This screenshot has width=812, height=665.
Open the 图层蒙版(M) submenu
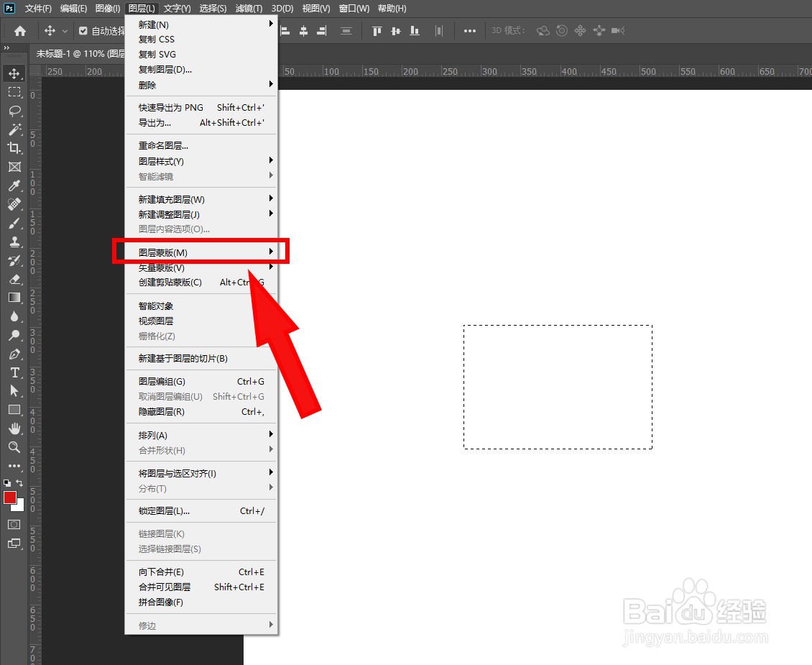(x=201, y=252)
